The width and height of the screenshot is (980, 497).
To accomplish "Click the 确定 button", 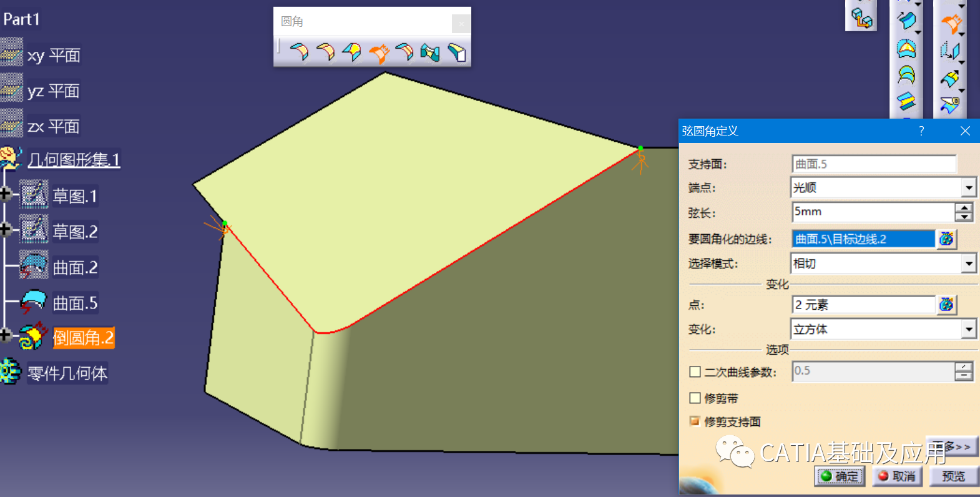I will (840, 476).
